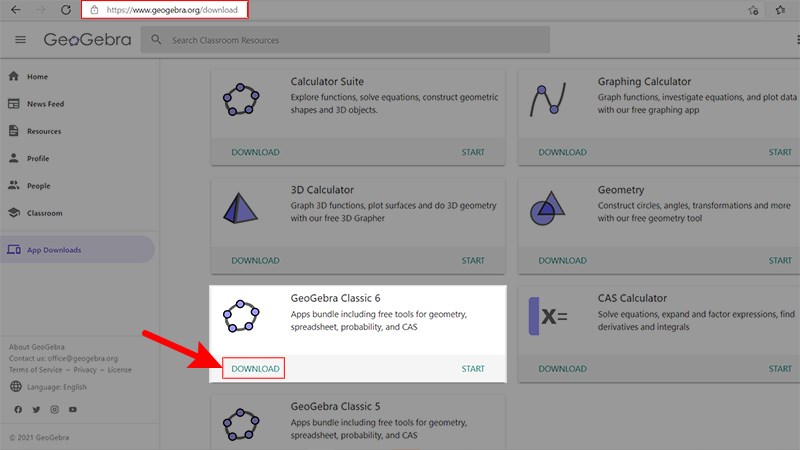The image size is (800, 450).
Task: Open the GeoGebra Twitter icon
Action: tap(36, 410)
